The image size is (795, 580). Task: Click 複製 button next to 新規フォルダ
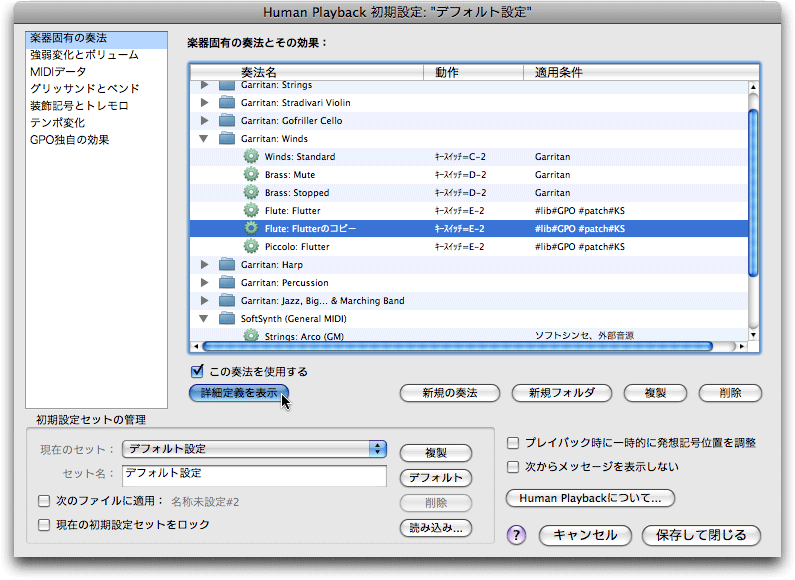point(655,393)
